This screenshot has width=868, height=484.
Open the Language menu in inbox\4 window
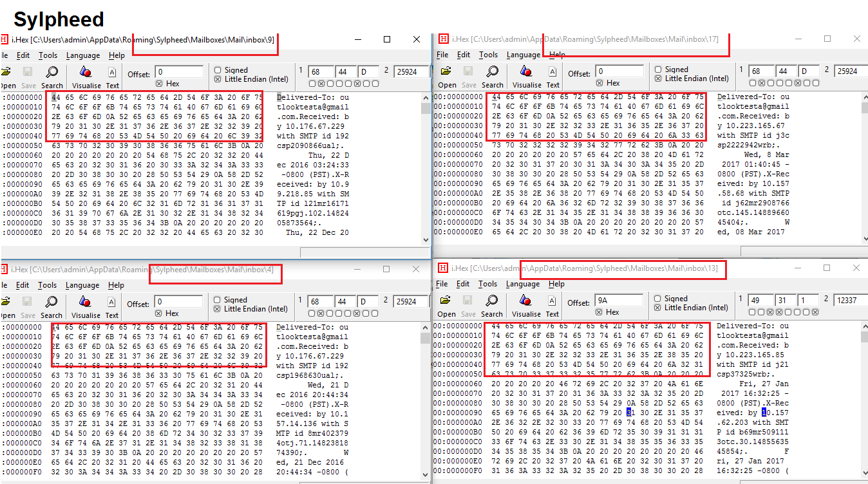pos(82,285)
